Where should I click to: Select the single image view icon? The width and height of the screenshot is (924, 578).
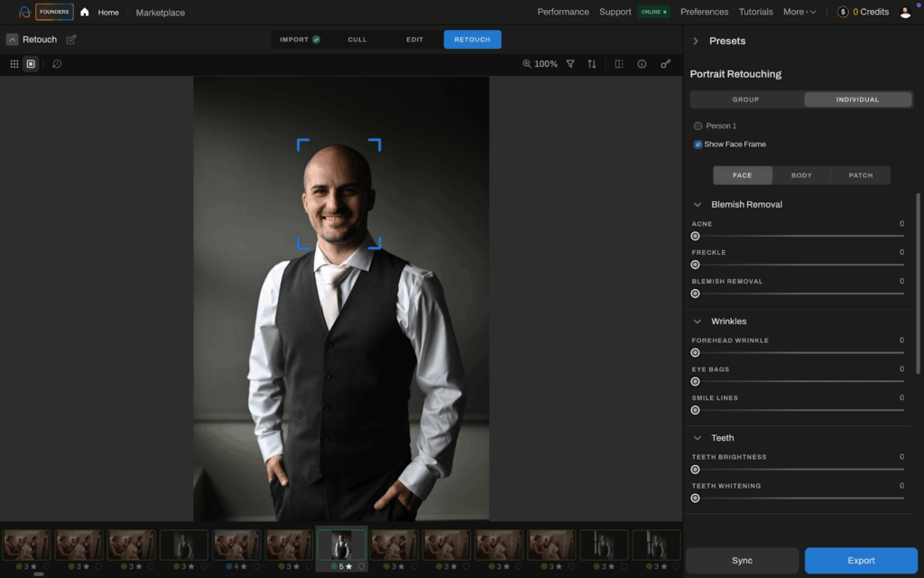[x=32, y=64]
